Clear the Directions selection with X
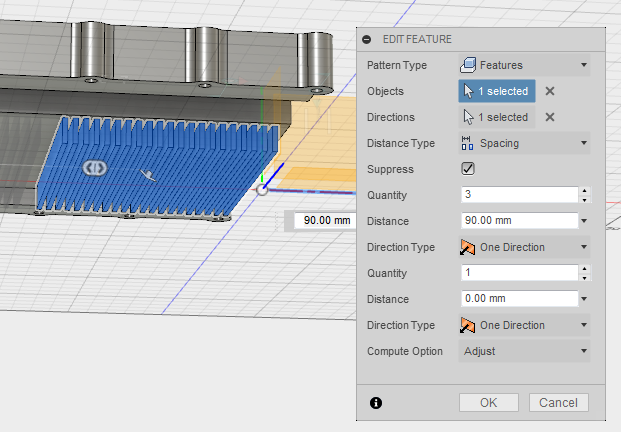Screen dimensions: 621x432 coord(550,117)
